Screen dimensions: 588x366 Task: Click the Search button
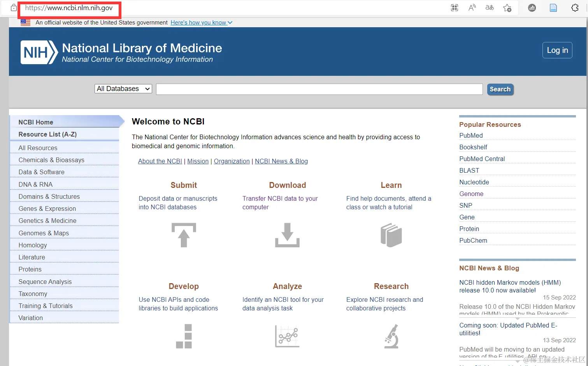tap(500, 89)
